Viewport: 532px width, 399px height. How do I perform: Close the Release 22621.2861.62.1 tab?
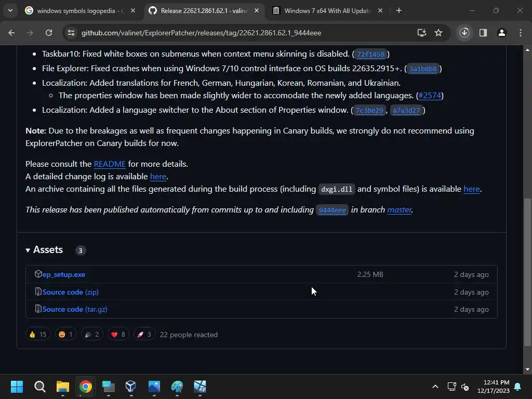[x=257, y=11]
